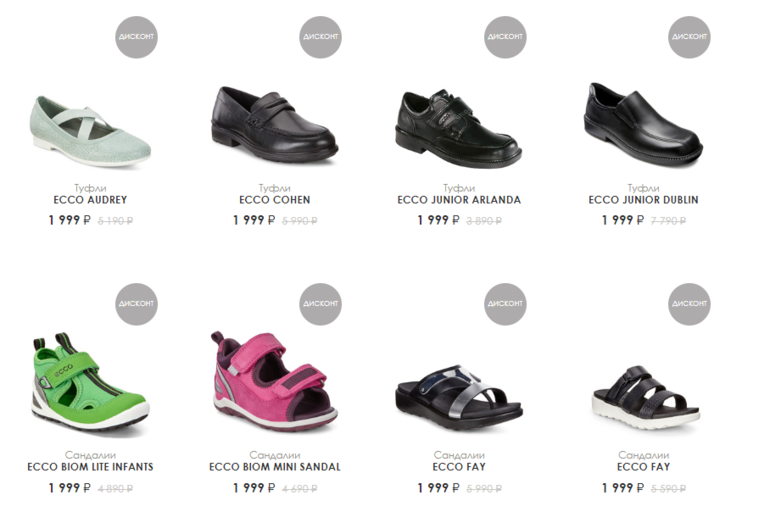
Task: Open the black sandal with silver strap image
Action: 459,397
